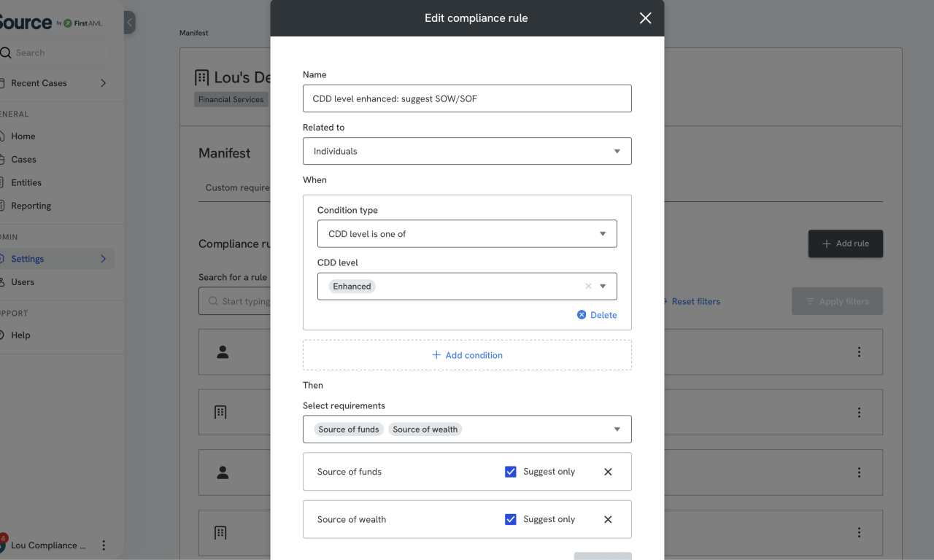Collapse the sidebar with the chevron button
934x560 pixels.
click(130, 22)
